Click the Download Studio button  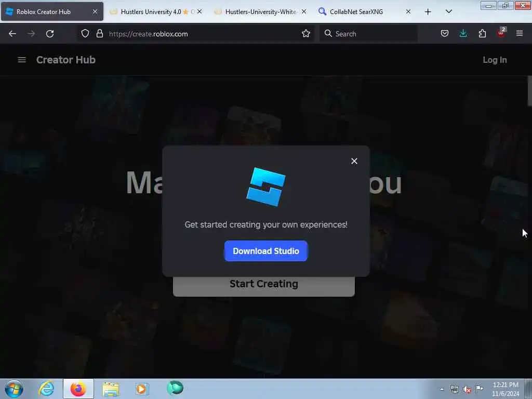point(265,251)
